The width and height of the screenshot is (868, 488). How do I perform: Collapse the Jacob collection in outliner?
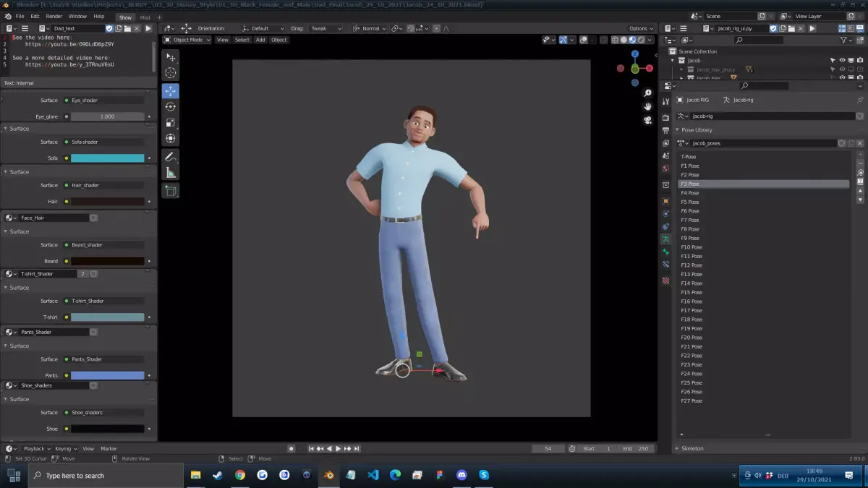[673, 61]
